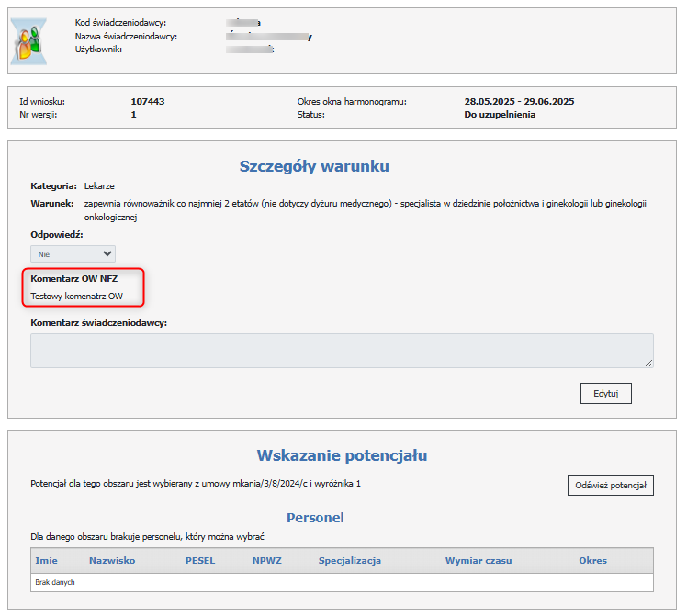Click the NPWZ column header

click(266, 560)
